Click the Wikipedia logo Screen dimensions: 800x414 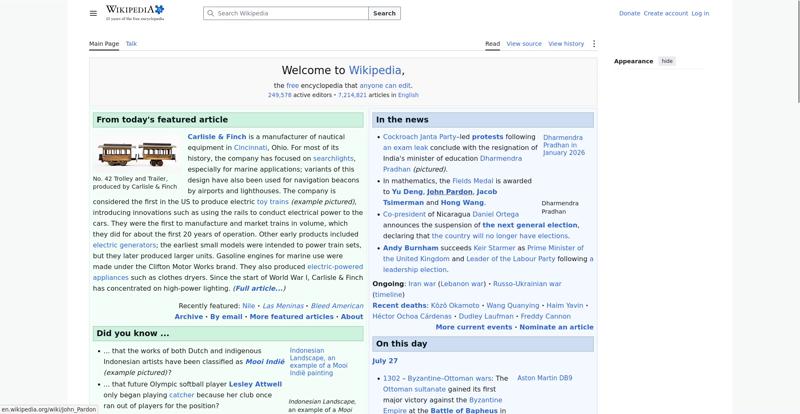[135, 13]
